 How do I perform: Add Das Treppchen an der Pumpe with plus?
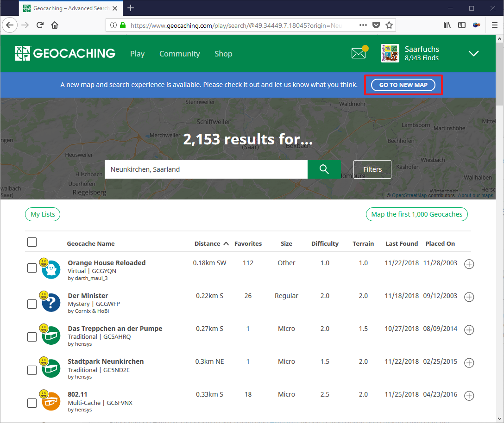pos(469,330)
